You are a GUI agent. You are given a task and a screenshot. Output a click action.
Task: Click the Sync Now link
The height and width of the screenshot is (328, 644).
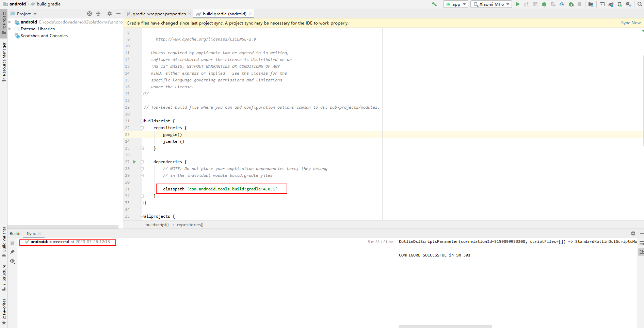(631, 23)
